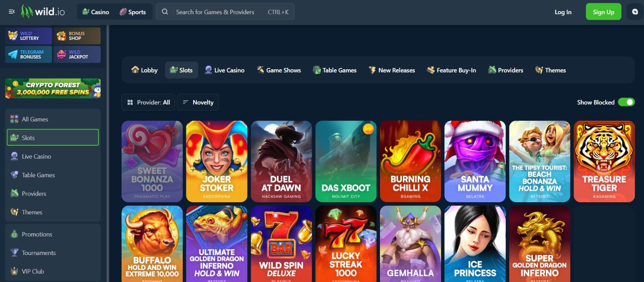
Task: Open Themes in the sidebar
Action: click(x=53, y=212)
